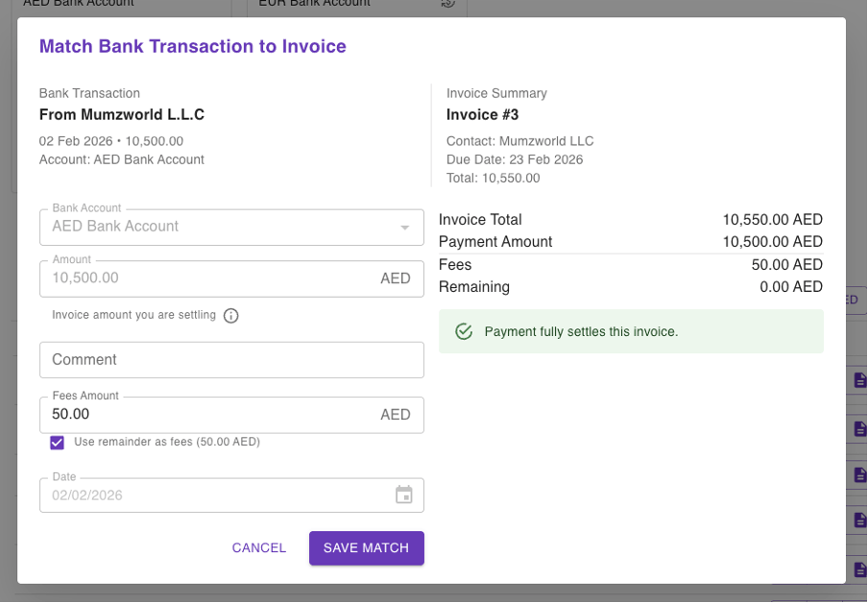The width and height of the screenshot is (868, 603).
Task: Click the topmost document icon behind dialog
Action: pyautogui.click(x=859, y=381)
